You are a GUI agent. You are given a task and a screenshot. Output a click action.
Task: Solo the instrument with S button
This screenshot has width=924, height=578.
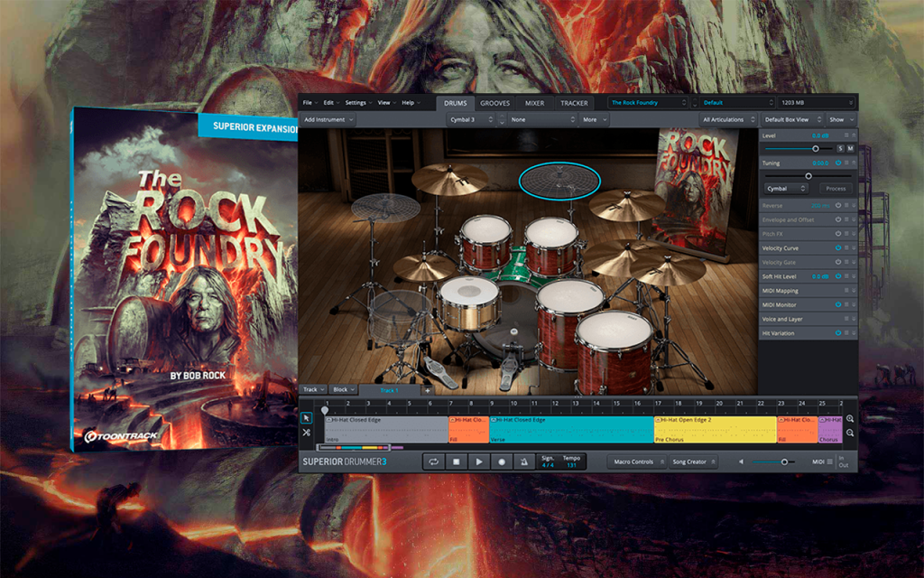[840, 149]
